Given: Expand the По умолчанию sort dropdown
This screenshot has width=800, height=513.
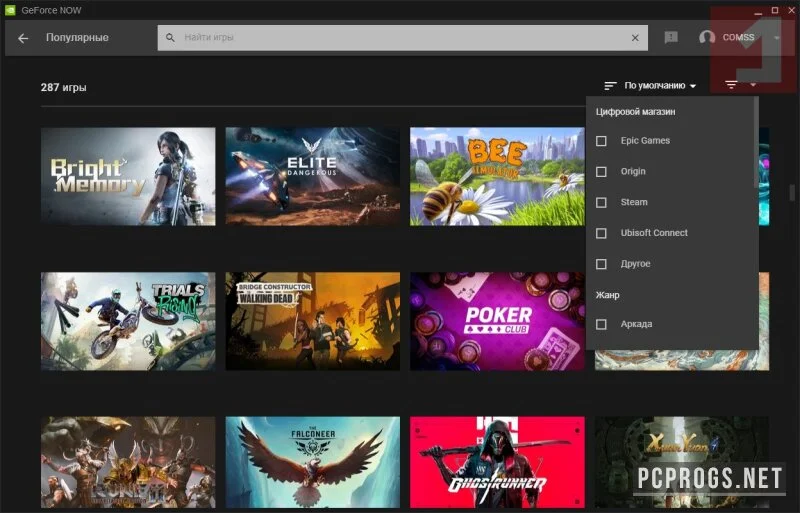Looking at the screenshot, I should click(x=660, y=86).
